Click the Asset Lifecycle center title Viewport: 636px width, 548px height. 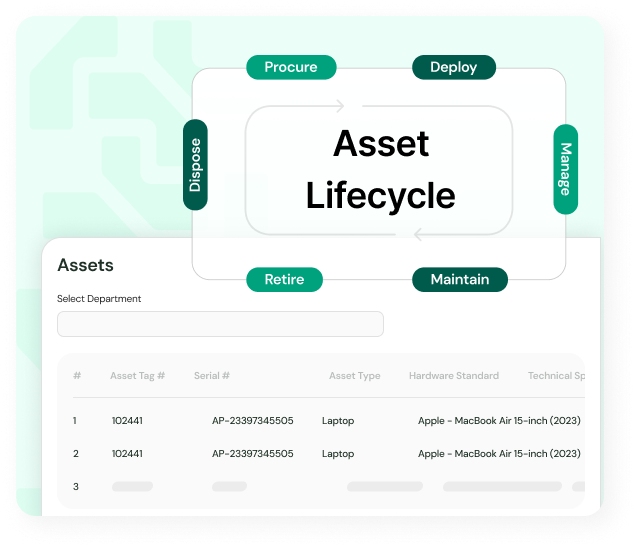[380, 169]
